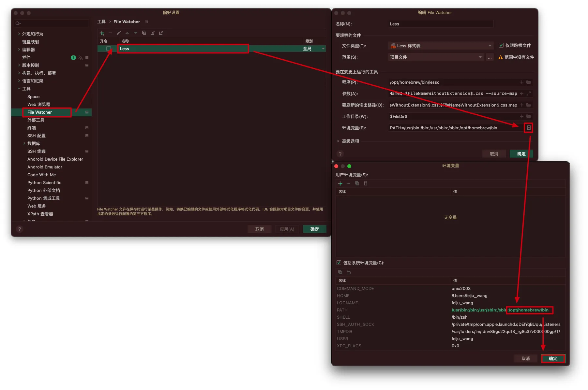The width and height of the screenshot is (588, 390).
Task: Insert macro into 工作目录 field
Action: click(522, 116)
